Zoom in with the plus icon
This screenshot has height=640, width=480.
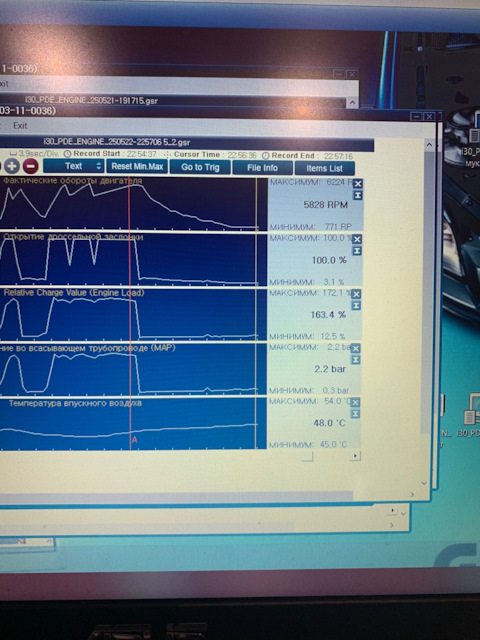pos(12,166)
